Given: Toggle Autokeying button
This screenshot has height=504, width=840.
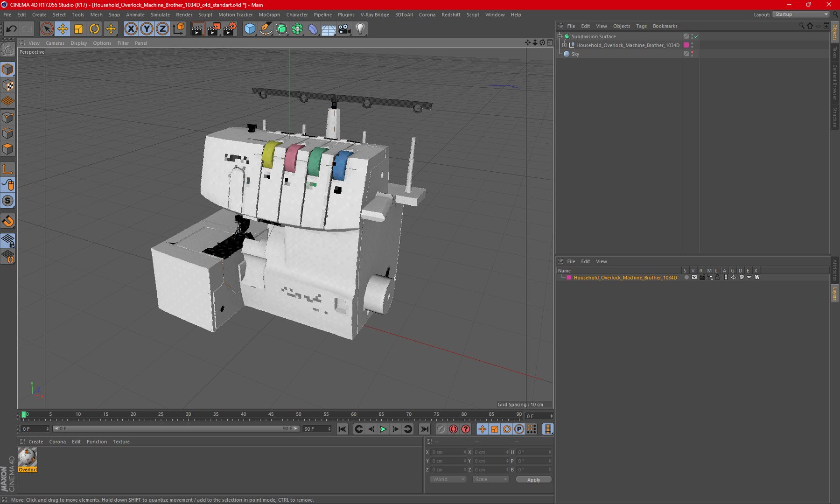Looking at the screenshot, I should point(453,429).
